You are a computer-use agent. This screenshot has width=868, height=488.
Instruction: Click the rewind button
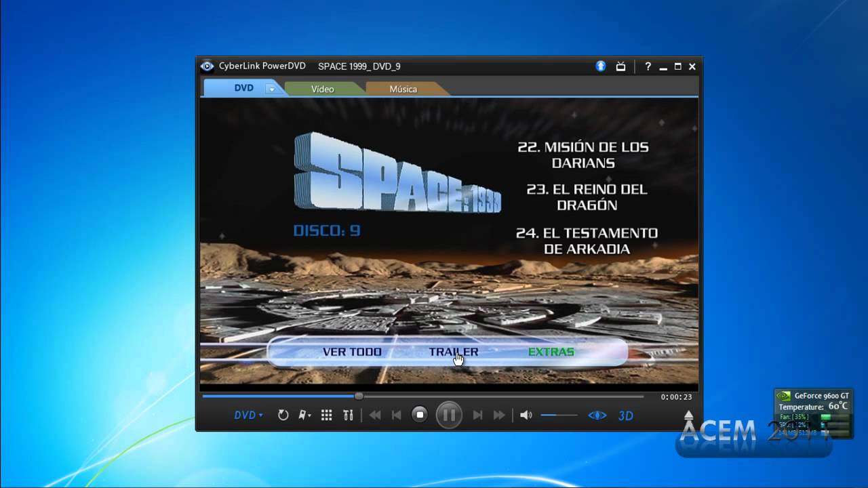[x=375, y=415]
